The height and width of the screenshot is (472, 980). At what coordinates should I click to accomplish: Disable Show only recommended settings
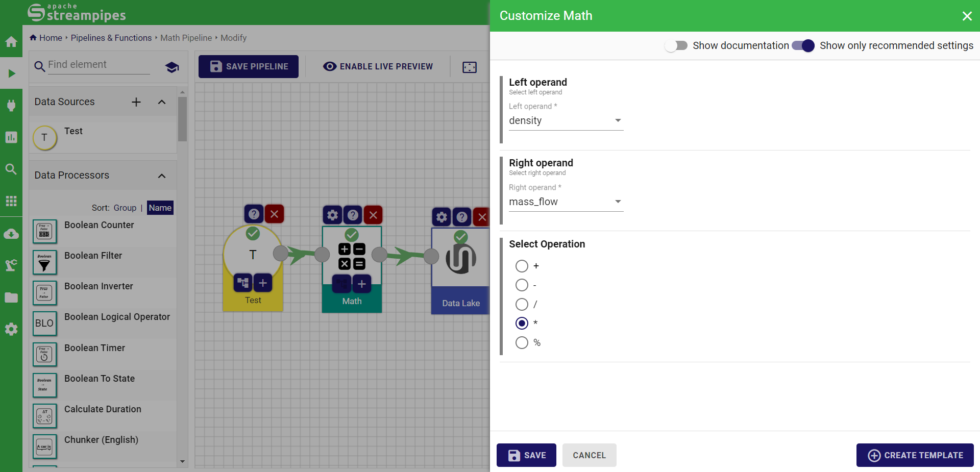[803, 45]
